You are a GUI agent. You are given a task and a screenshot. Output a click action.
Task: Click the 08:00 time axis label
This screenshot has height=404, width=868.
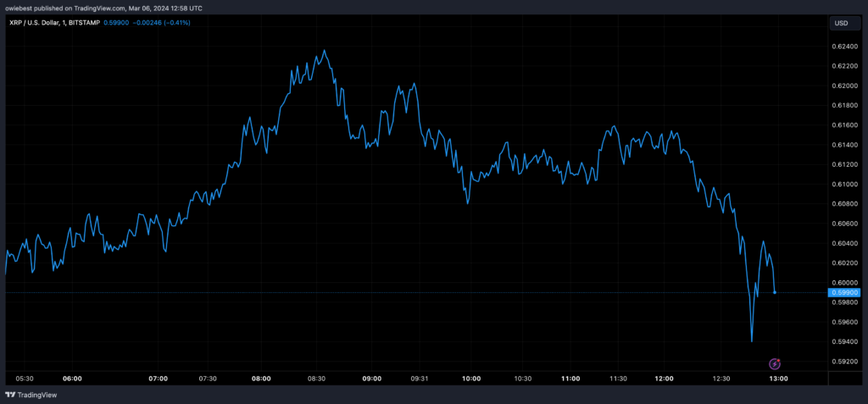(261, 378)
